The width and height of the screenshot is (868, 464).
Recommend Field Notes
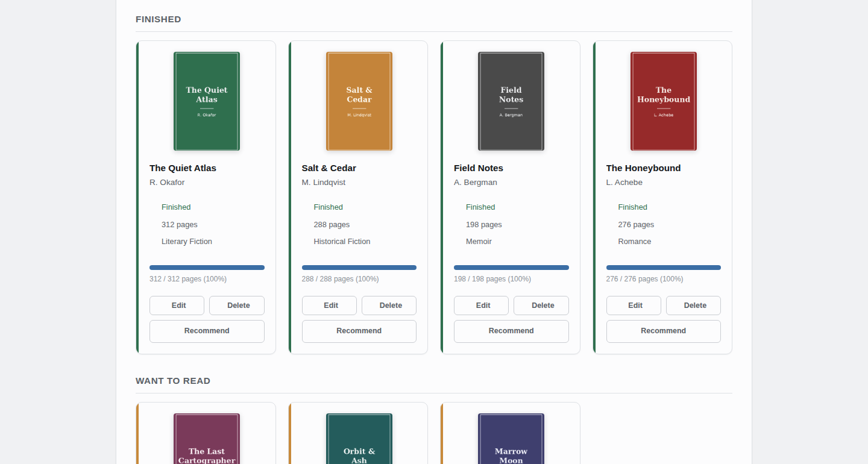[511, 331]
